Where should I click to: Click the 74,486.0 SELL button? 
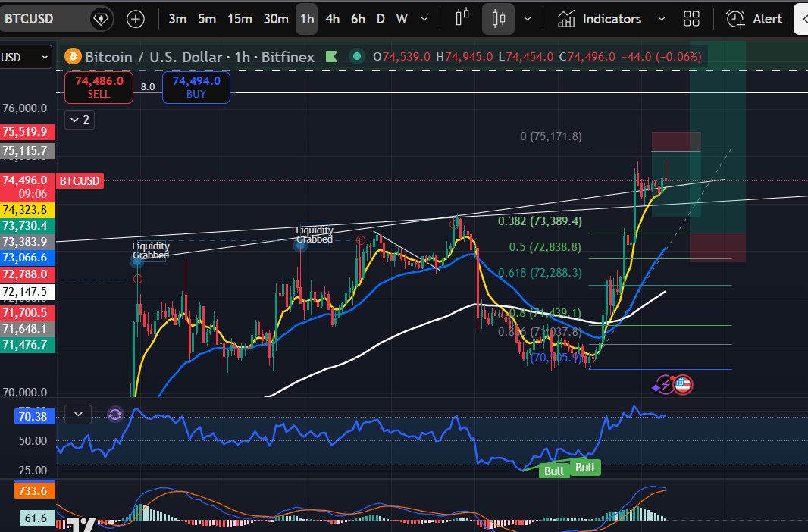99,87
